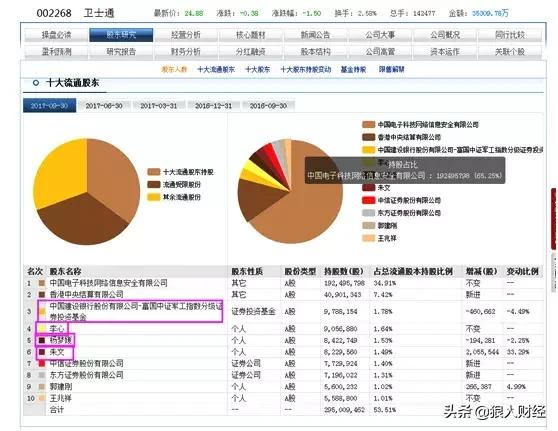Click the 东方证券股份有限公司 grey legend box
Viewport: 558px width, 431px height.
369,213
